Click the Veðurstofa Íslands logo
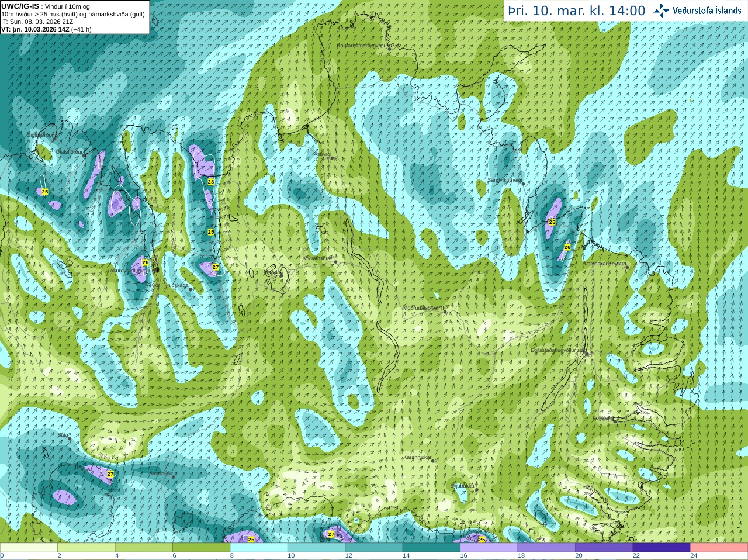This screenshot has height=560, width=748. click(x=697, y=11)
